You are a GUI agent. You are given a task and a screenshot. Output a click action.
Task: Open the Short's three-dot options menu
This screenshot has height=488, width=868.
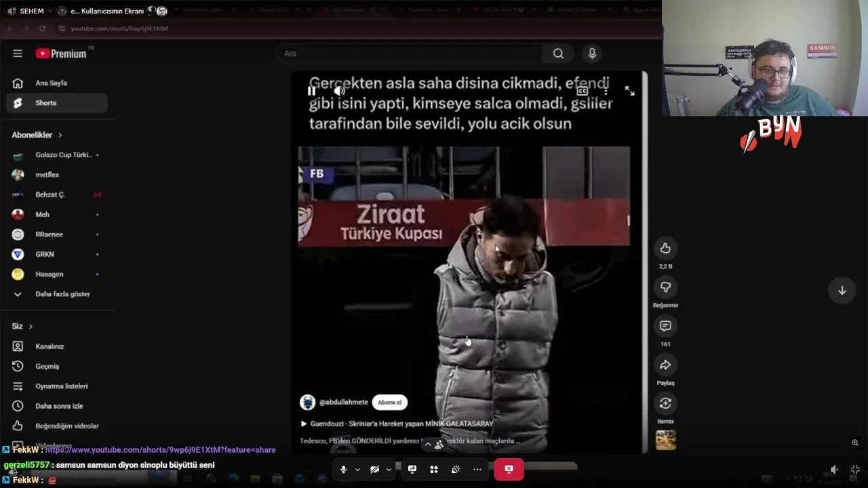tap(606, 91)
